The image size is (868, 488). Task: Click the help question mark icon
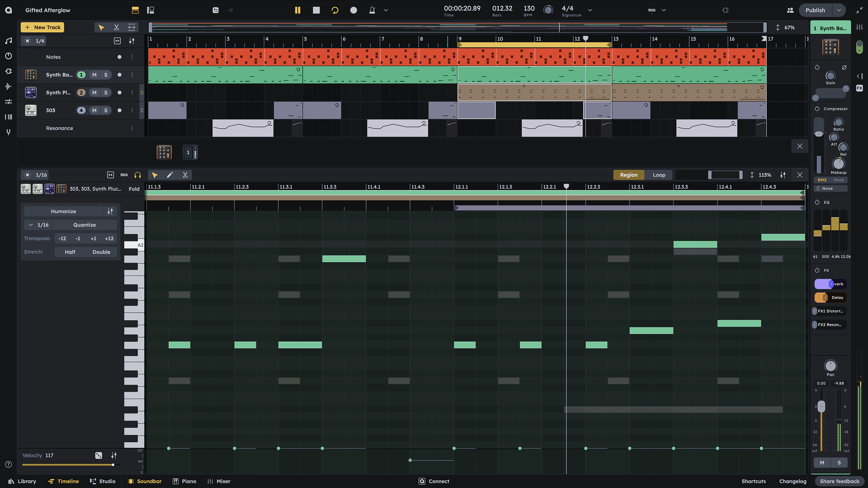coord(8,464)
